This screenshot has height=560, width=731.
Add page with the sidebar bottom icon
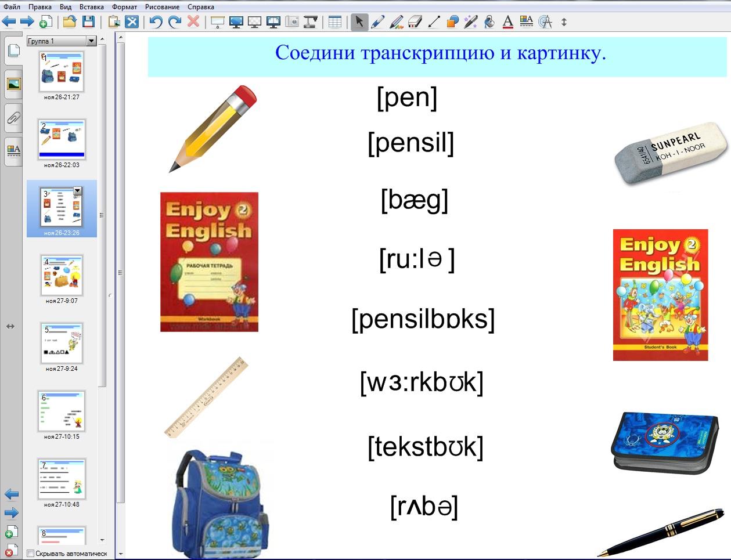click(x=12, y=531)
